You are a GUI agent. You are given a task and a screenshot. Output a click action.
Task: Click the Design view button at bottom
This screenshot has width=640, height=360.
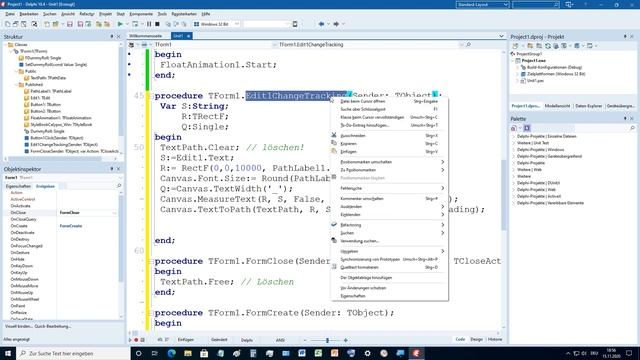pyautogui.click(x=476, y=339)
